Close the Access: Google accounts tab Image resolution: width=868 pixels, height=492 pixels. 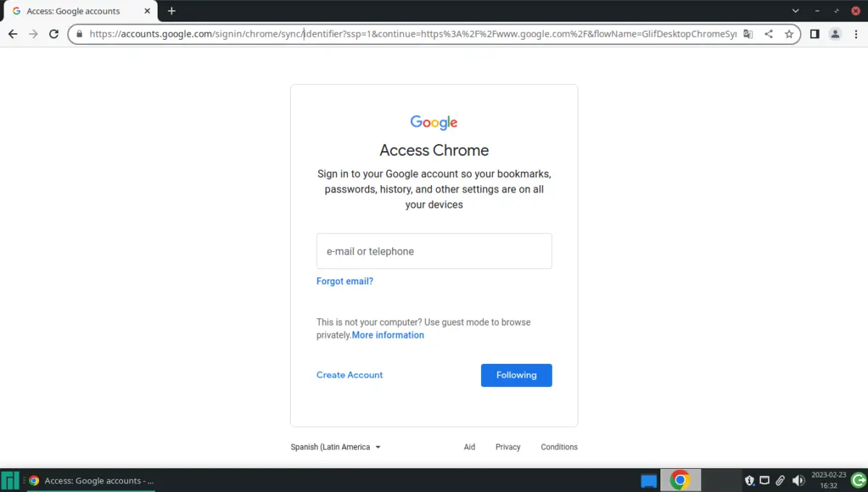point(148,11)
